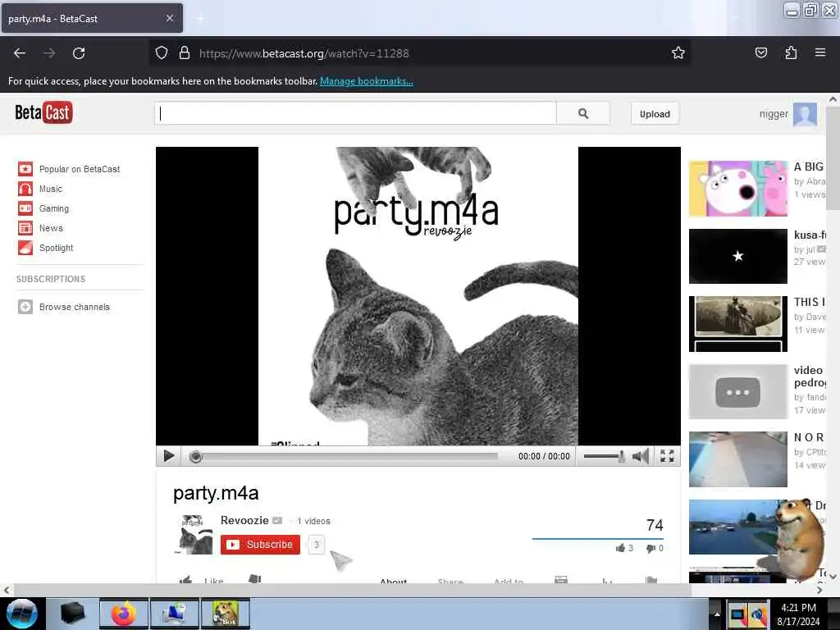Click the BetaCast logo

(43, 112)
